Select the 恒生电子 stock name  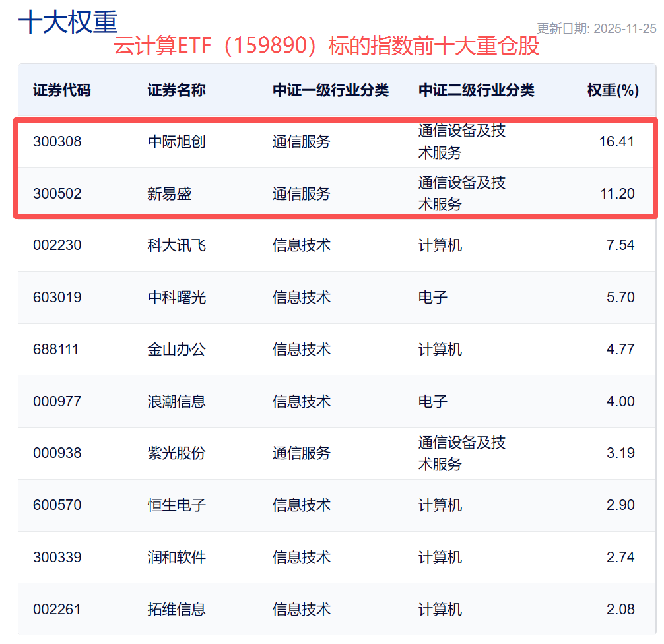(176, 505)
